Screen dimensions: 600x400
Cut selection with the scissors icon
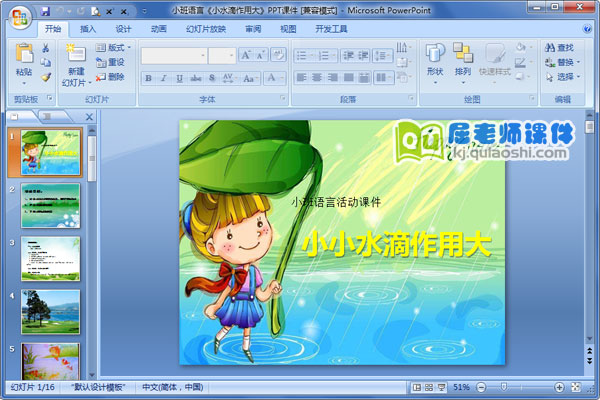pyautogui.click(x=46, y=48)
